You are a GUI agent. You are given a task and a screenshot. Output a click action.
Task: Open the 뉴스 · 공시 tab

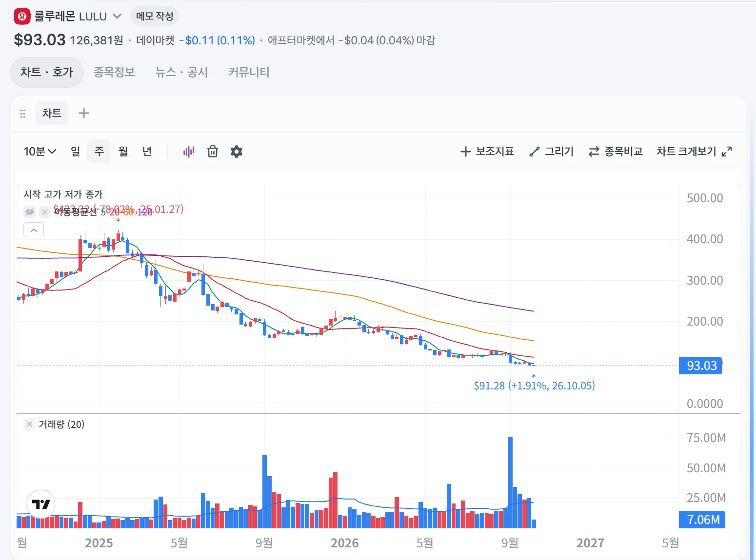pyautogui.click(x=181, y=72)
